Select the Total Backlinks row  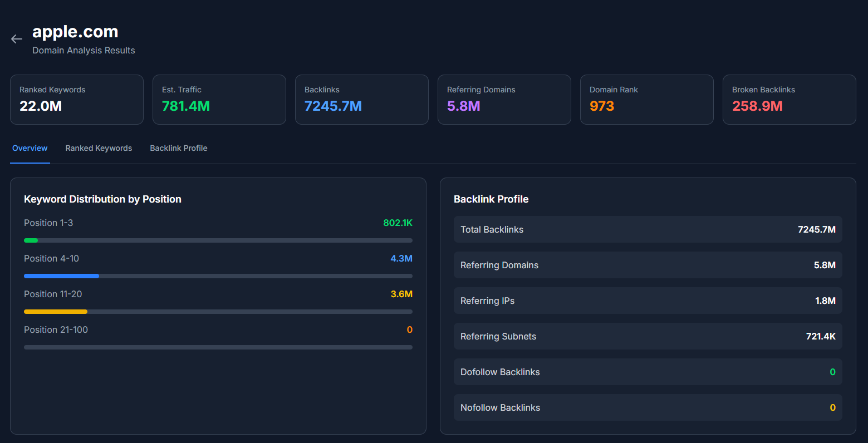[x=648, y=229]
